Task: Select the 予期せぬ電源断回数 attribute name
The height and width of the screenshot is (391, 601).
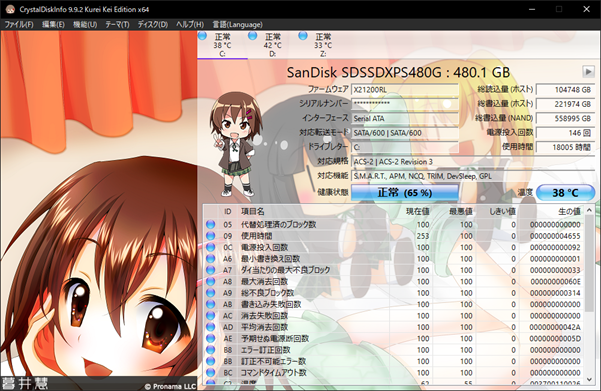Action: pos(275,338)
